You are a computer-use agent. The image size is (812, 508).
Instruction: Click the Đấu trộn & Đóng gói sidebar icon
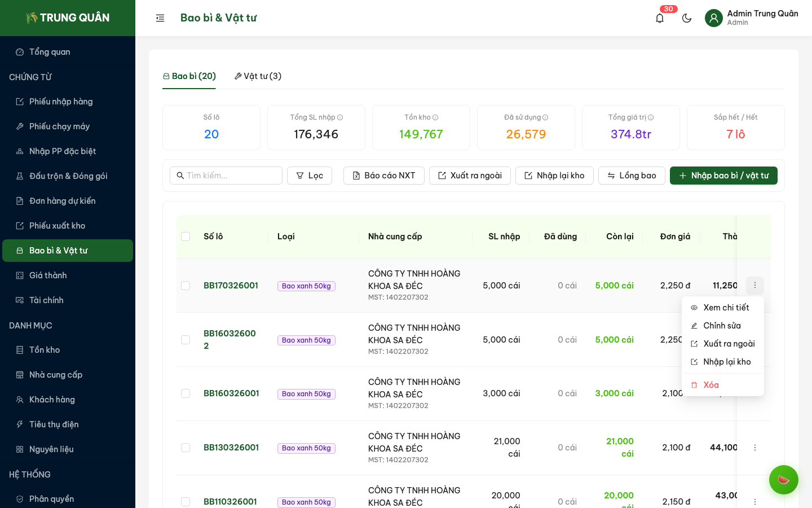point(20,176)
